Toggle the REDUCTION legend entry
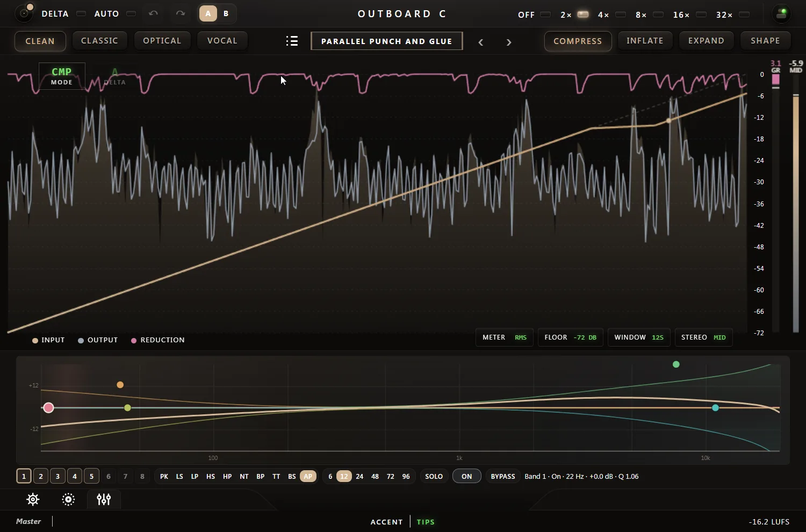Screen dimensions: 806x532 [x=157, y=340]
